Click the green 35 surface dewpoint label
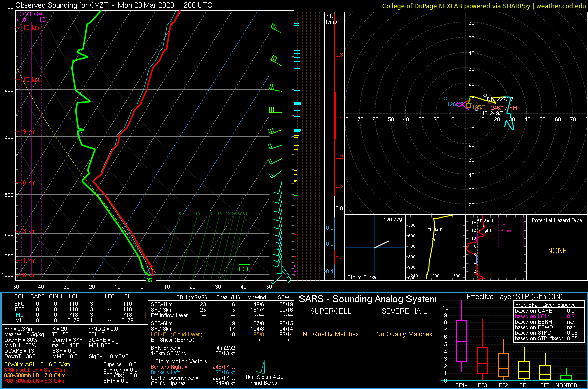 149,280
